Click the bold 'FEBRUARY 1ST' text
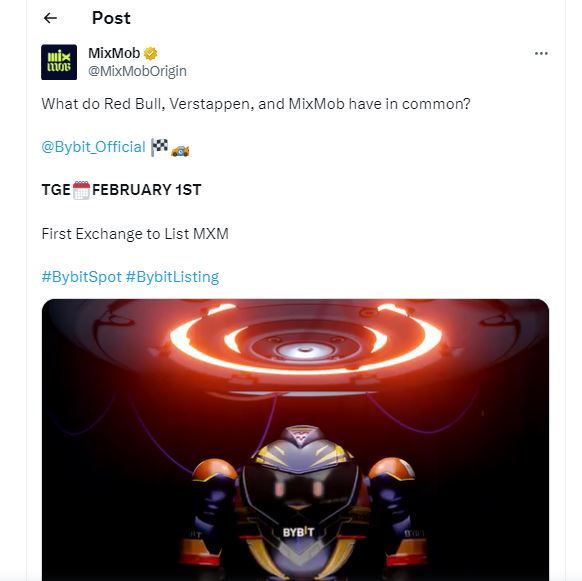This screenshot has width=582, height=581. click(x=147, y=190)
